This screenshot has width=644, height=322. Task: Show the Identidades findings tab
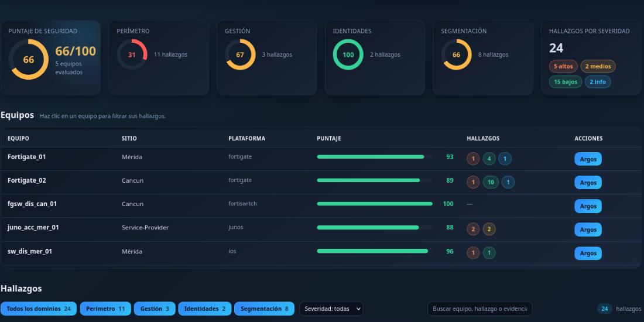204,309
